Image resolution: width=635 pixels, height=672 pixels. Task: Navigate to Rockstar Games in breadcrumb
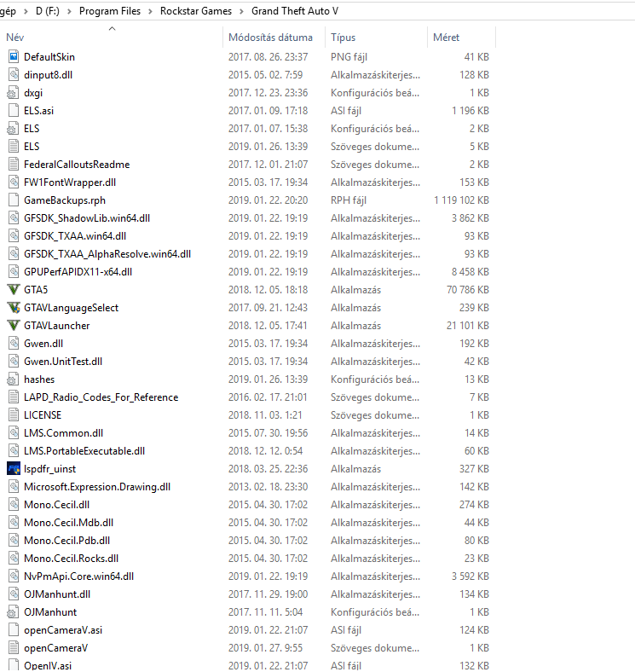coord(196,11)
